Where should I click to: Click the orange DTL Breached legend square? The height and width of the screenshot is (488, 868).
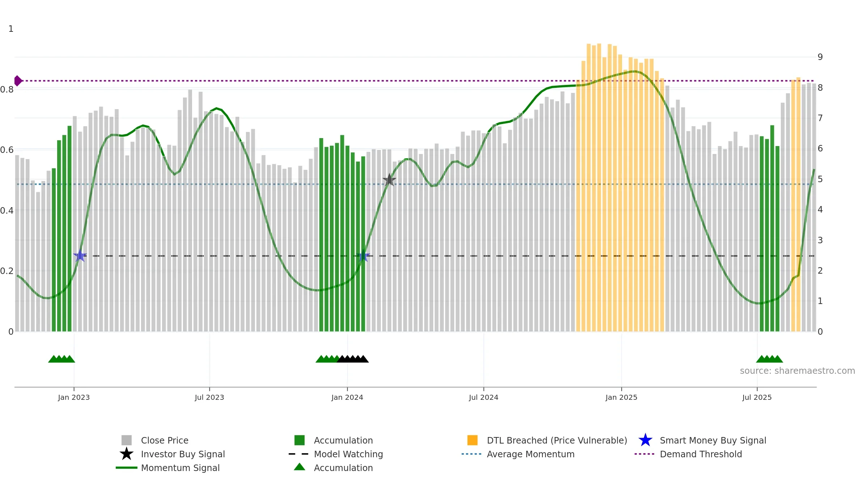[472, 440]
